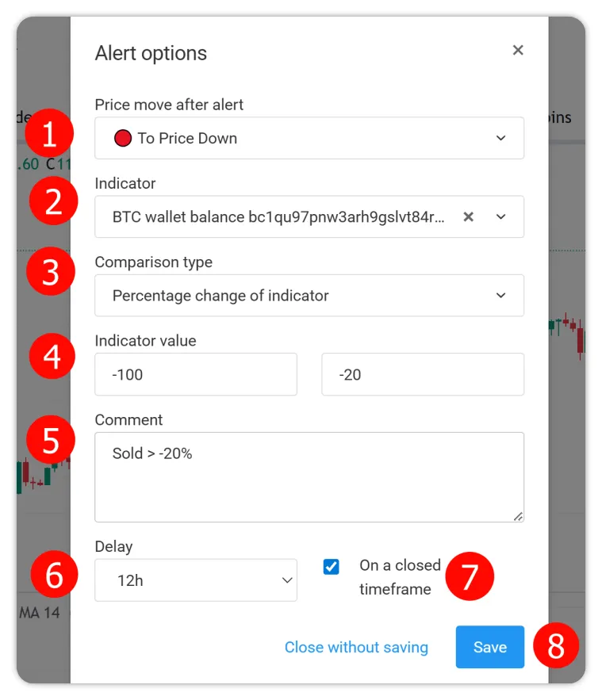Click the red number 7 annotation marker

click(x=470, y=577)
